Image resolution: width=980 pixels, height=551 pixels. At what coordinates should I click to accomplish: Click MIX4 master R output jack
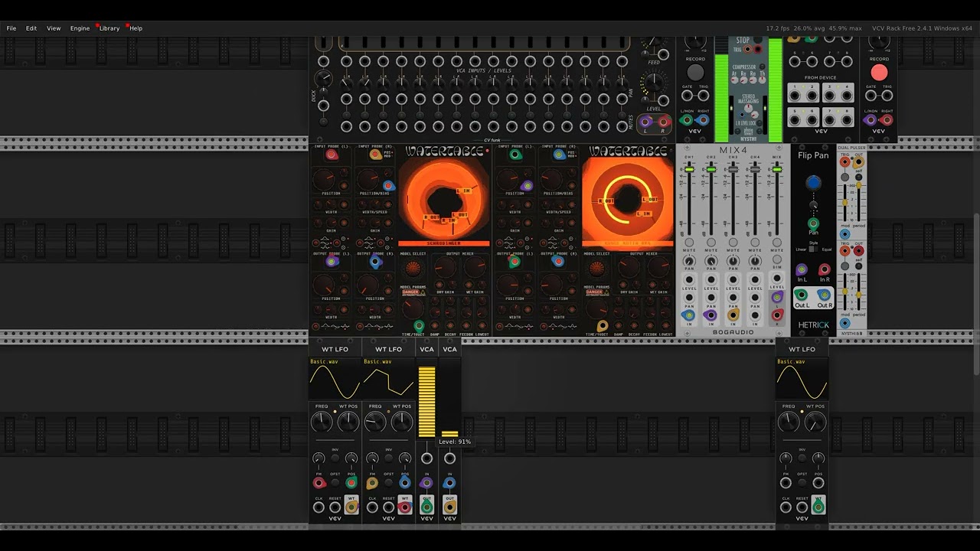(777, 315)
